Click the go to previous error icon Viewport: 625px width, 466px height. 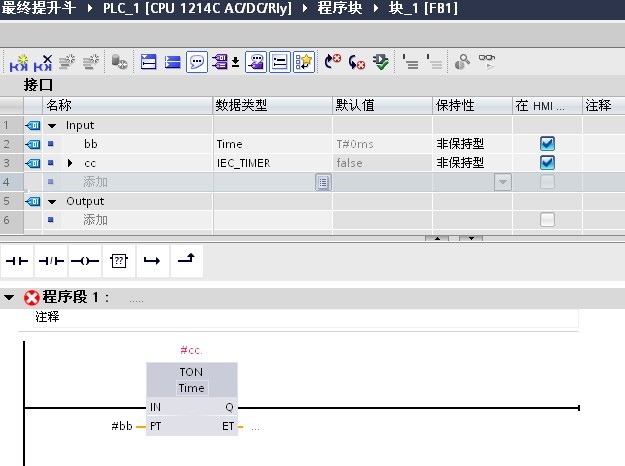(332, 62)
